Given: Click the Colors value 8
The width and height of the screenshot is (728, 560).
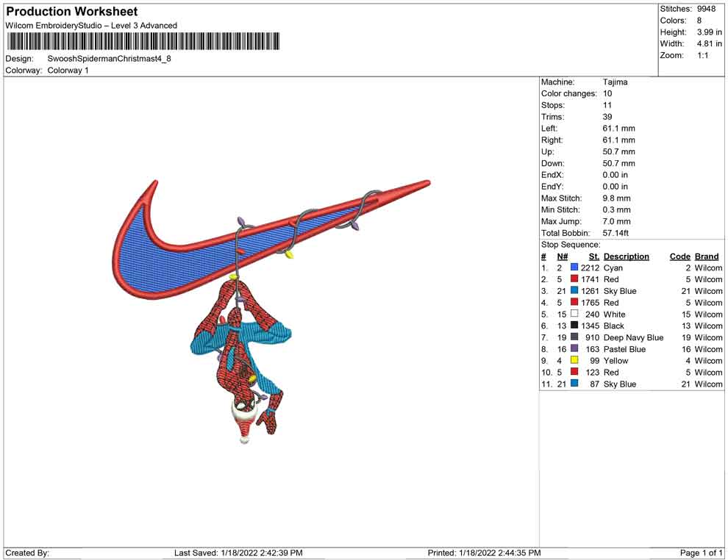Looking at the screenshot, I should click(x=699, y=21).
